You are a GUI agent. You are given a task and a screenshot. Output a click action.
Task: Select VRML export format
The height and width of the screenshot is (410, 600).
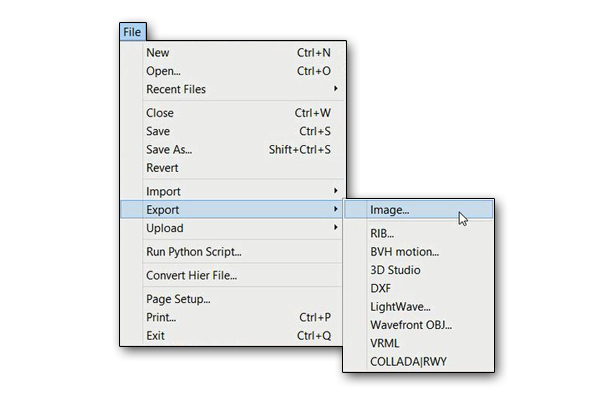(419, 343)
